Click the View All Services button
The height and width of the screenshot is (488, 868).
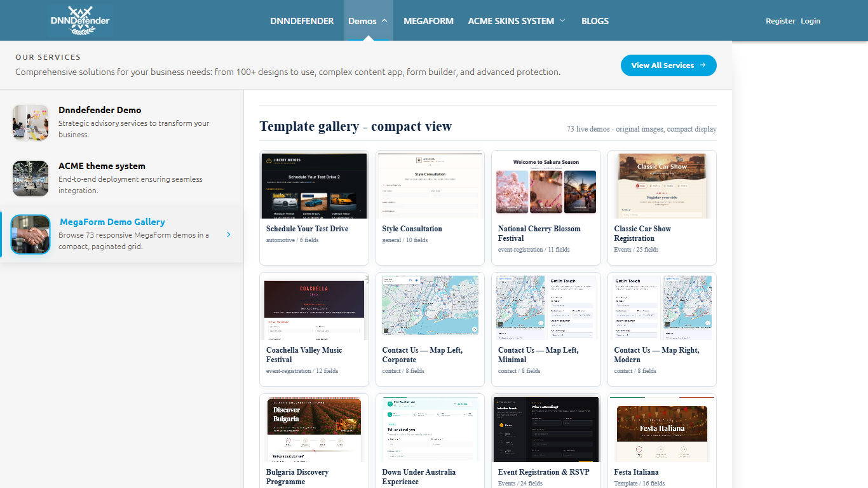click(668, 65)
